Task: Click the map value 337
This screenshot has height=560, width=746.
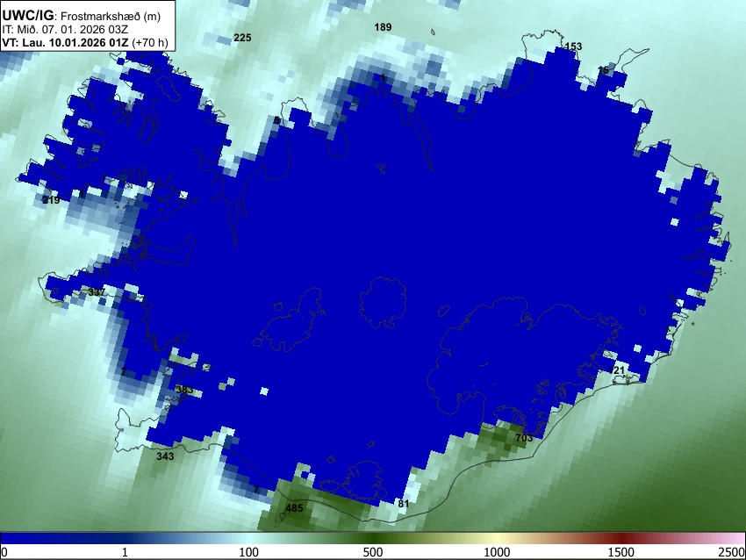Action: tap(97, 291)
